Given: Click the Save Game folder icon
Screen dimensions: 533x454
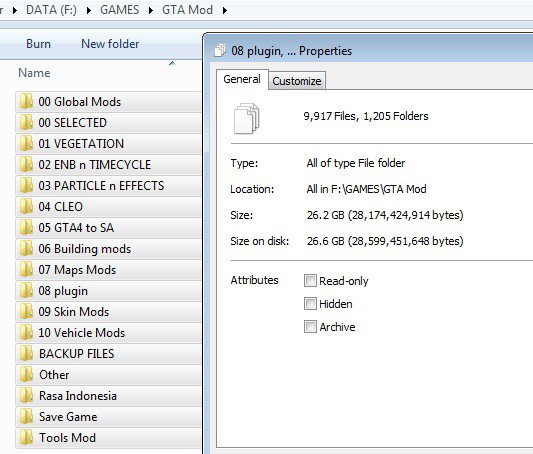Looking at the screenshot, I should pos(26,417).
